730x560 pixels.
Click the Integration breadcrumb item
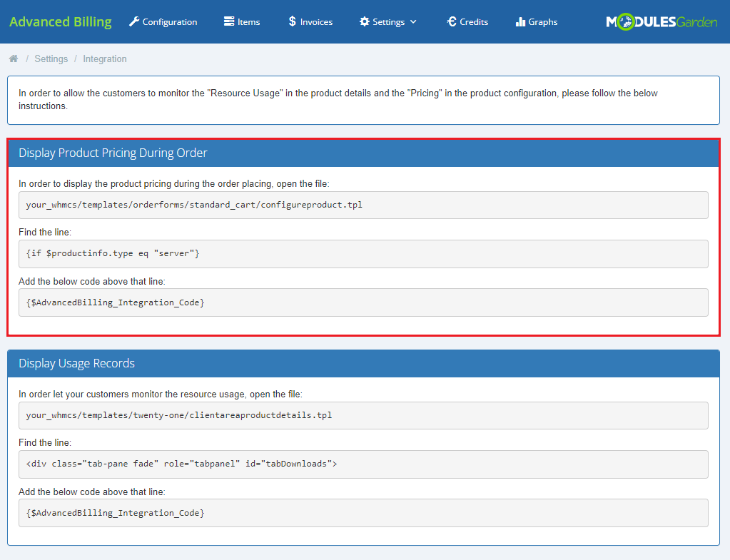click(105, 59)
